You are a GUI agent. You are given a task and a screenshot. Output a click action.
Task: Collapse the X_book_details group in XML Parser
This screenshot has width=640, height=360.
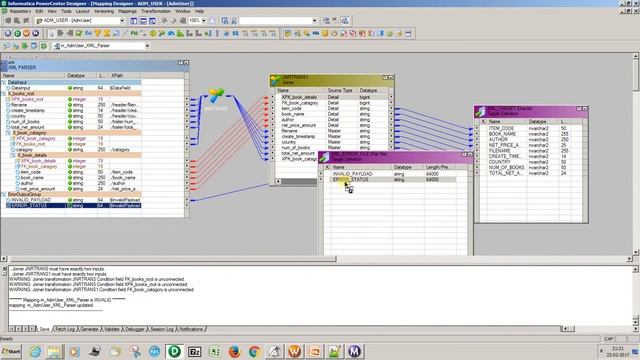coord(13,156)
